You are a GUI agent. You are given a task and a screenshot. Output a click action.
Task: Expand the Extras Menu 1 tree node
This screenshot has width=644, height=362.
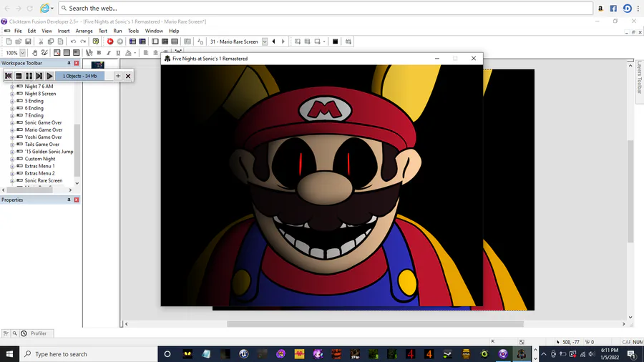click(x=12, y=166)
